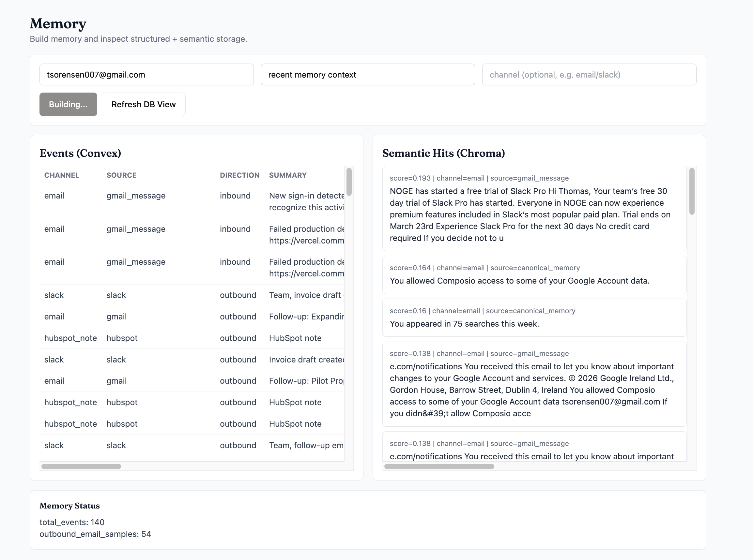This screenshot has width=753, height=560.
Task: Open the 75 searches this week hit
Action: click(534, 318)
